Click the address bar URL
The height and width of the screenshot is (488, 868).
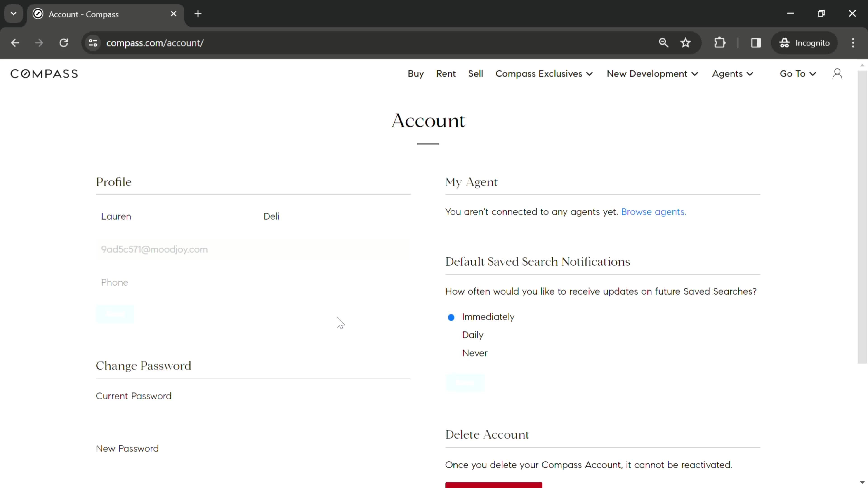pos(155,43)
